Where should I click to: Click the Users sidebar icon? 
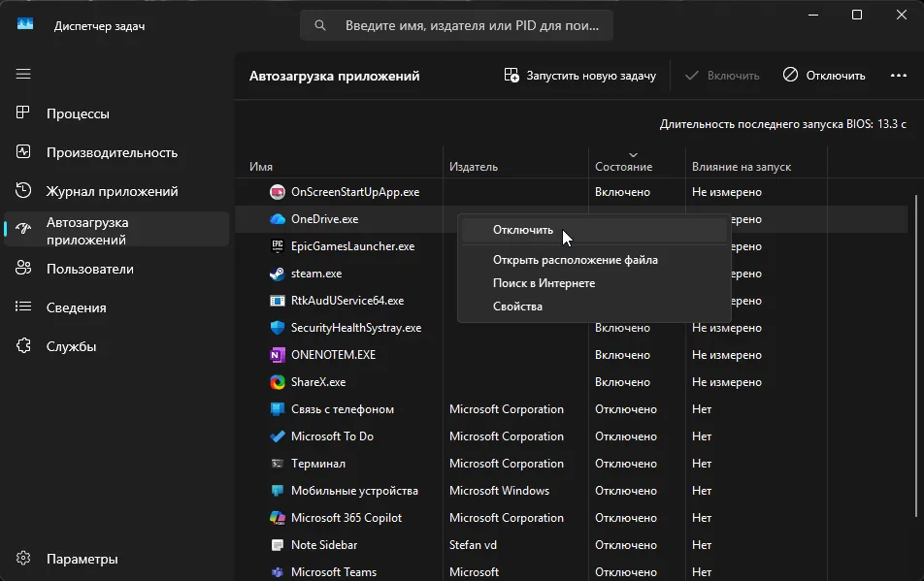pos(23,269)
